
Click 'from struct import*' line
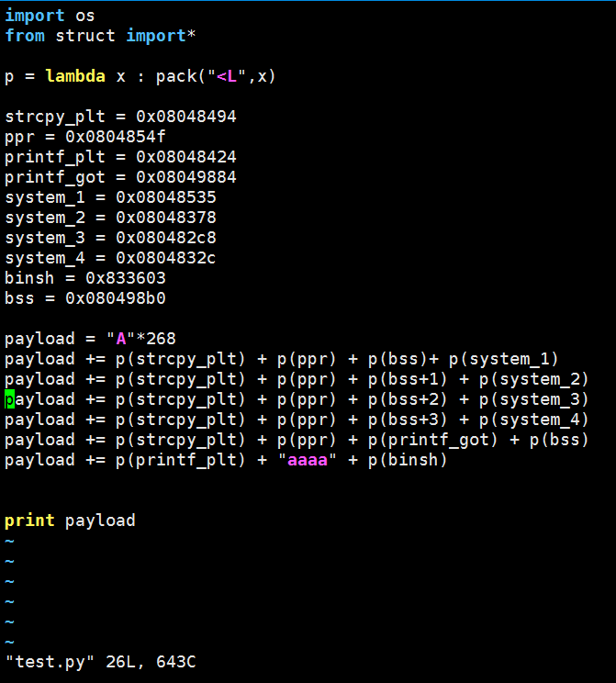click(x=100, y=36)
